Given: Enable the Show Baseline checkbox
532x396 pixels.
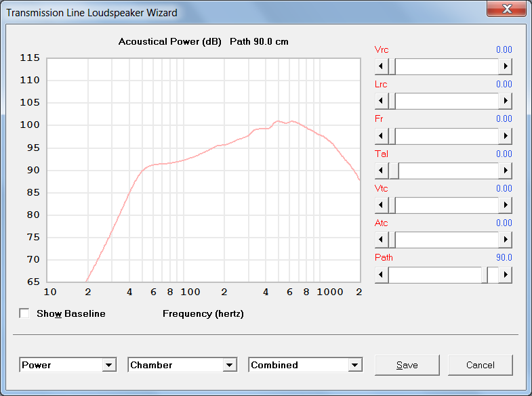Looking at the screenshot, I should [24, 313].
